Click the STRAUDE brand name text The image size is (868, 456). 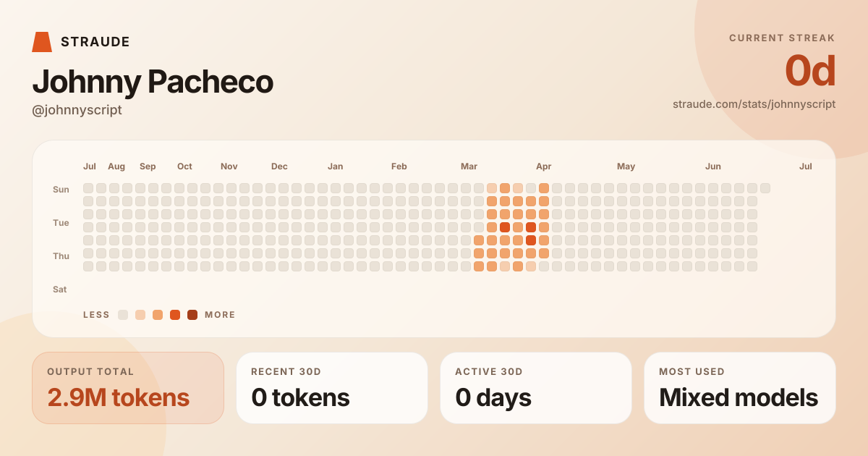95,42
